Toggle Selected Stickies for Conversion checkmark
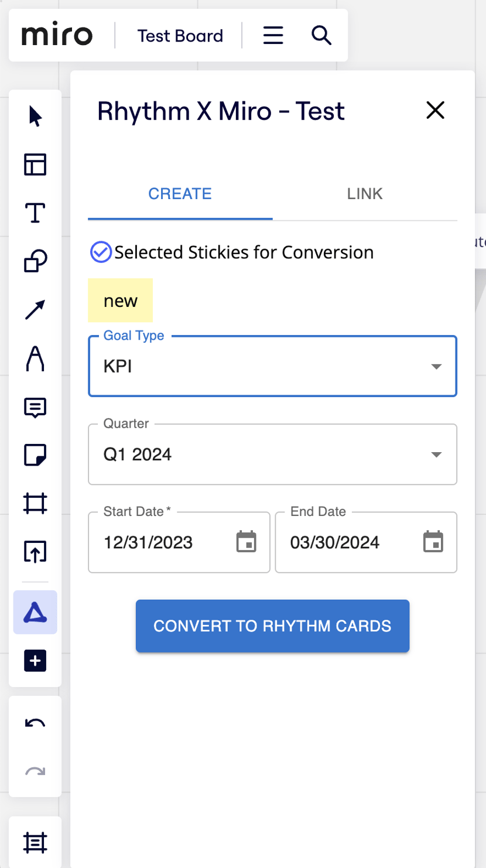Viewport: 486px width, 868px height. (x=101, y=252)
